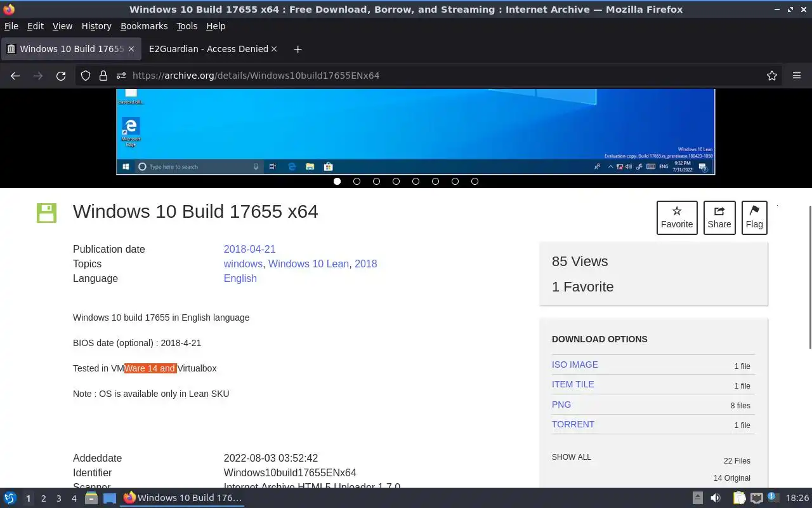Switch to virtual desktop 2
Screen dimensions: 812x508
click(43, 498)
